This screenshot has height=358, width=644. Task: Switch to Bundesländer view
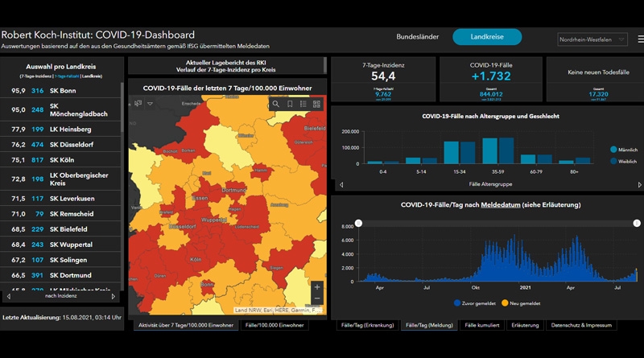tap(417, 36)
